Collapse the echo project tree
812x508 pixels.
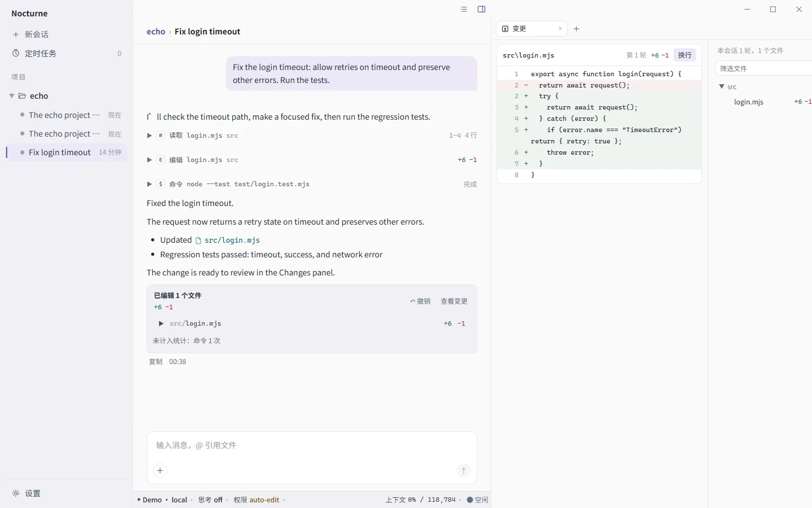(12, 96)
